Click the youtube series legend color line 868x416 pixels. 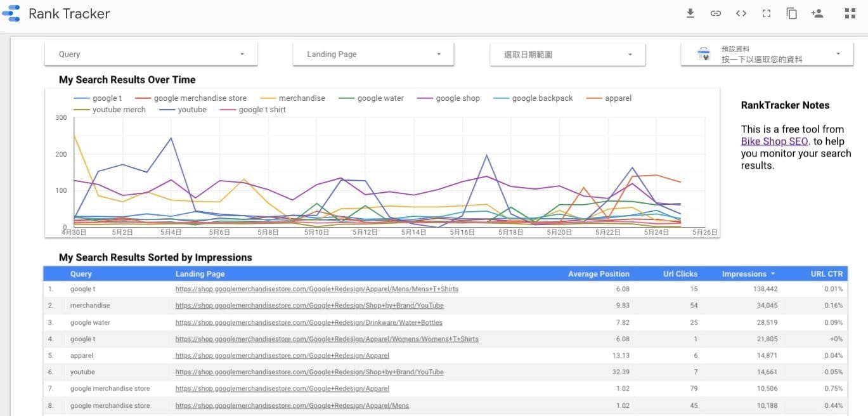(x=167, y=110)
